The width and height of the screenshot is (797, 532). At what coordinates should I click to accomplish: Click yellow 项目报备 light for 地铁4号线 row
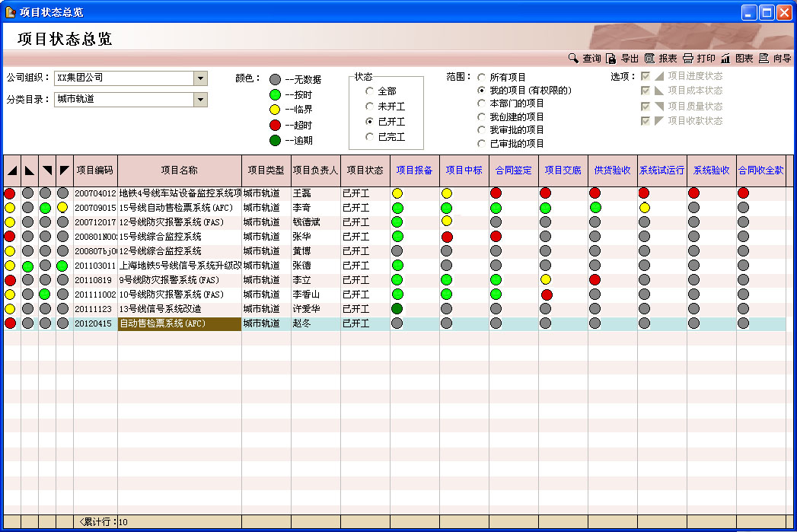397,193
